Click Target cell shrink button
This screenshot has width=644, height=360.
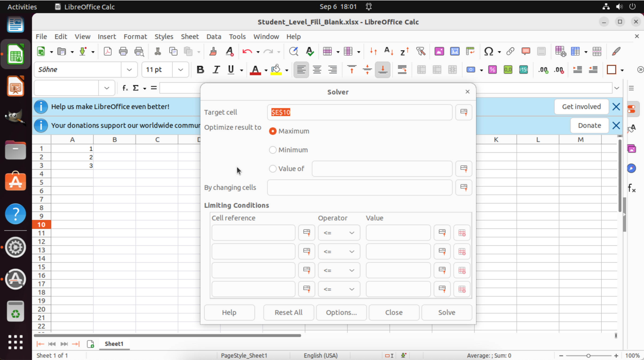point(464,112)
